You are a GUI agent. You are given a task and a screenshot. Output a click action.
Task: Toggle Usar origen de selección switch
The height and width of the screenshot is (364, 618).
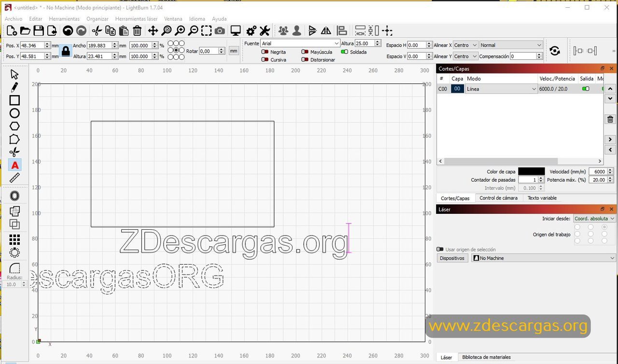pos(440,250)
